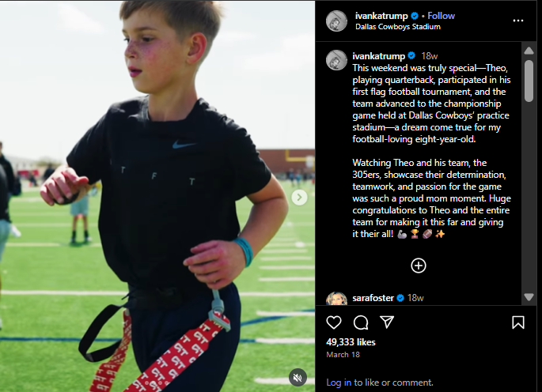This screenshot has width=542, height=392.
Task: Open comments via the speech bubble icon
Action: point(361,322)
